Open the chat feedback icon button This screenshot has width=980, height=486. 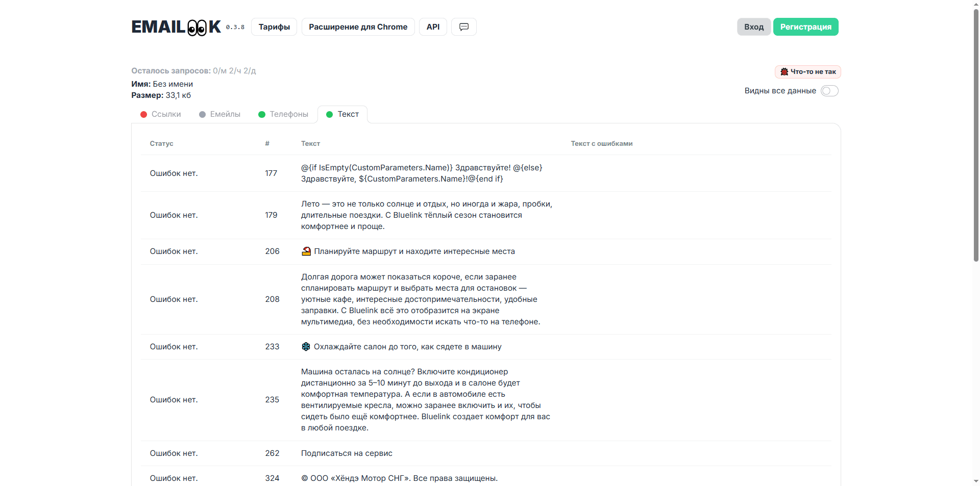tap(464, 27)
